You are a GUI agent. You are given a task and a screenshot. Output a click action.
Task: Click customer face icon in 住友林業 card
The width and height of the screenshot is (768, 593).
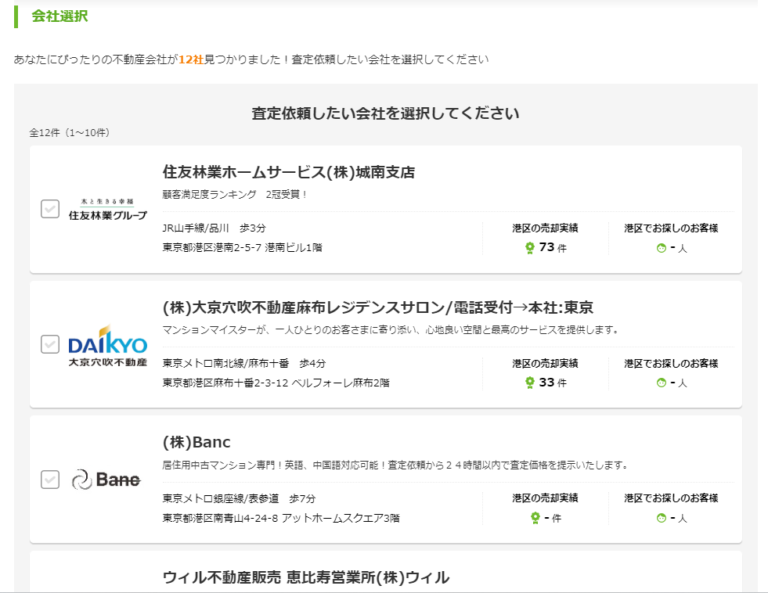(x=661, y=248)
